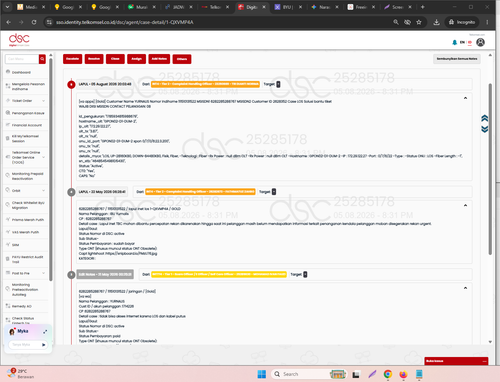
Task: Open Firefox from the taskbar
Action: [403, 374]
